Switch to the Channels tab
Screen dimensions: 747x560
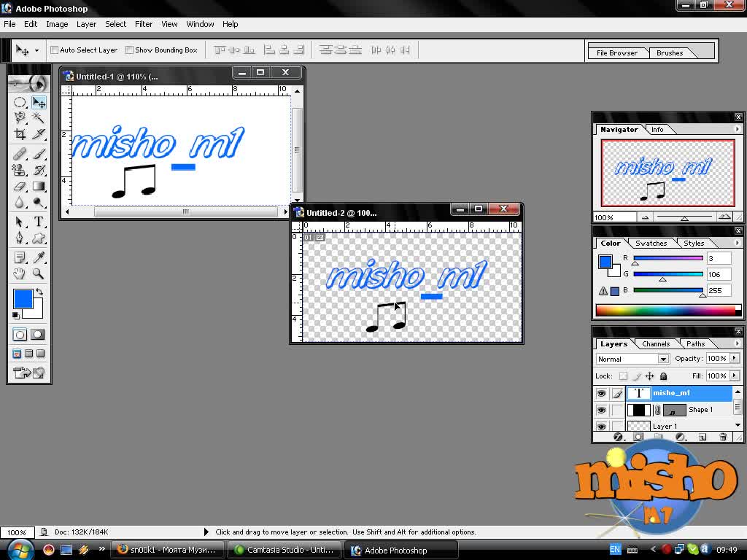(656, 344)
